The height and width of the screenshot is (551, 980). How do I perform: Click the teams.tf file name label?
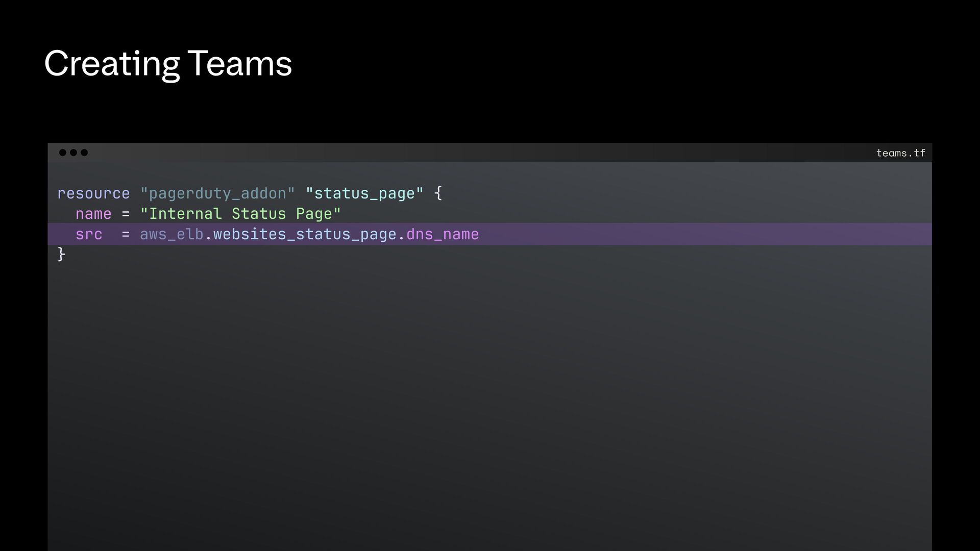[x=900, y=153]
